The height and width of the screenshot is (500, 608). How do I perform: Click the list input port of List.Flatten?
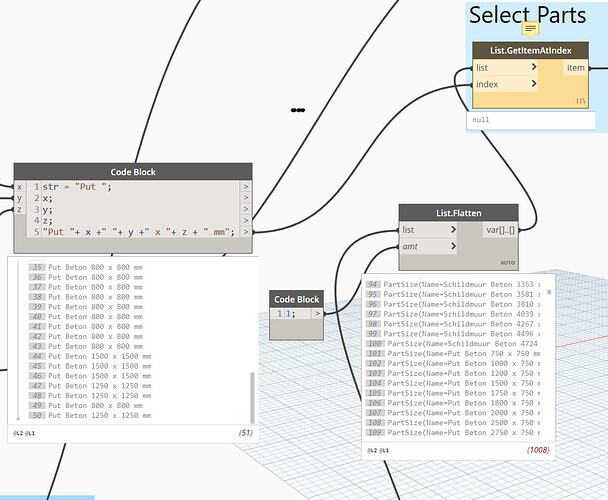pos(428,230)
